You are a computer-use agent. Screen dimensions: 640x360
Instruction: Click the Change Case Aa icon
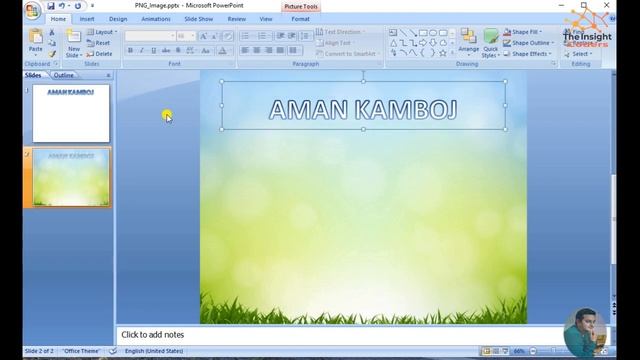pyautogui.click(x=206, y=51)
